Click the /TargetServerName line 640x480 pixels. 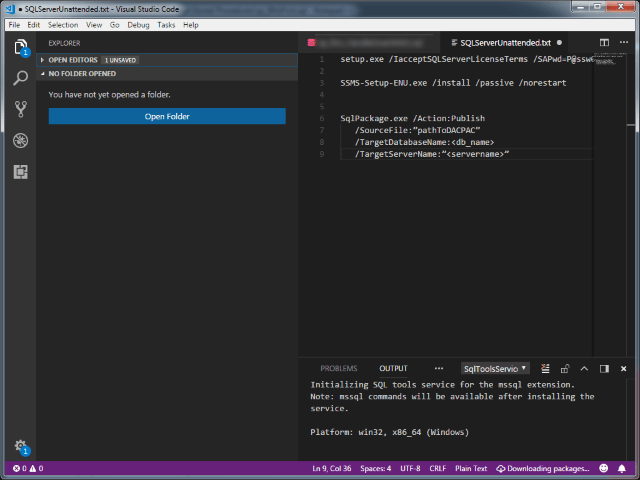pos(431,154)
